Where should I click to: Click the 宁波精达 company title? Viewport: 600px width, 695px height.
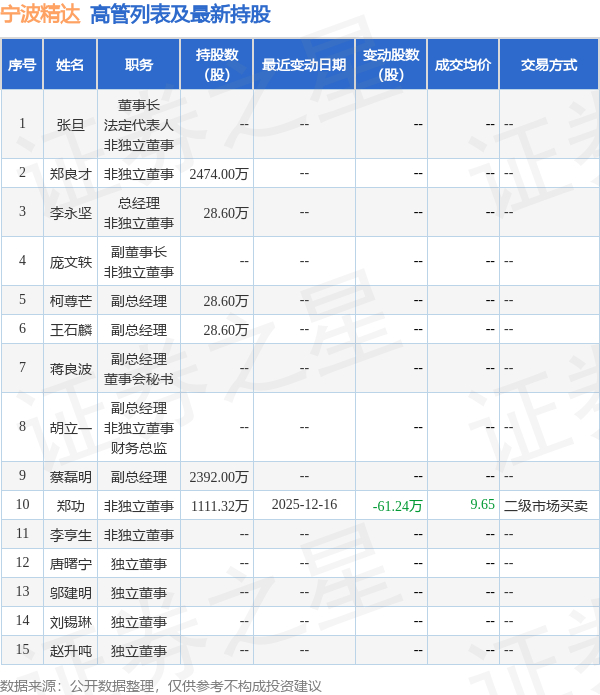click(x=40, y=14)
